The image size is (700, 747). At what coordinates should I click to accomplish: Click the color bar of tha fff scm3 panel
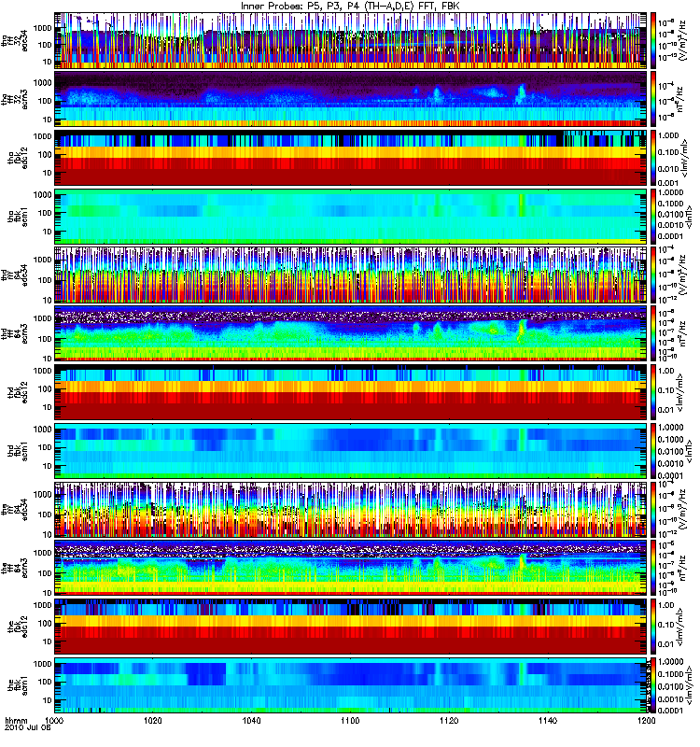(x=653, y=99)
